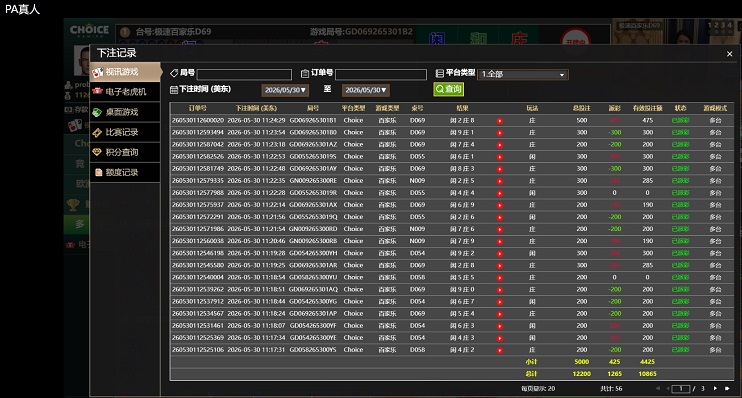742x398 pixels.
Task: Play video replay for order 260530112534567
Action: pos(499,314)
